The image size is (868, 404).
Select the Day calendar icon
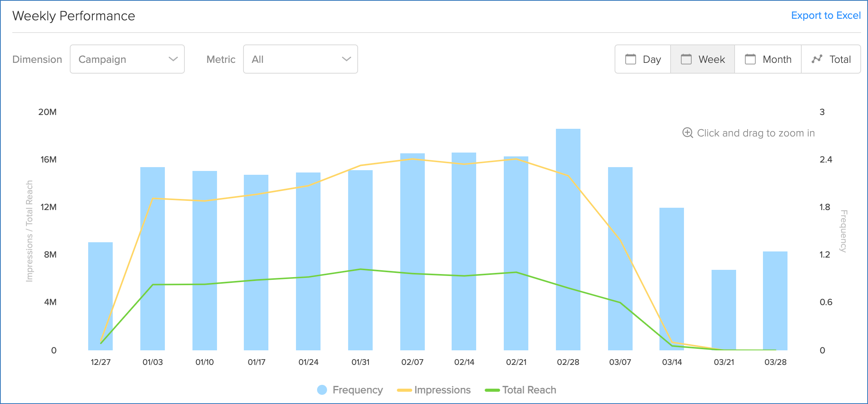coord(630,59)
